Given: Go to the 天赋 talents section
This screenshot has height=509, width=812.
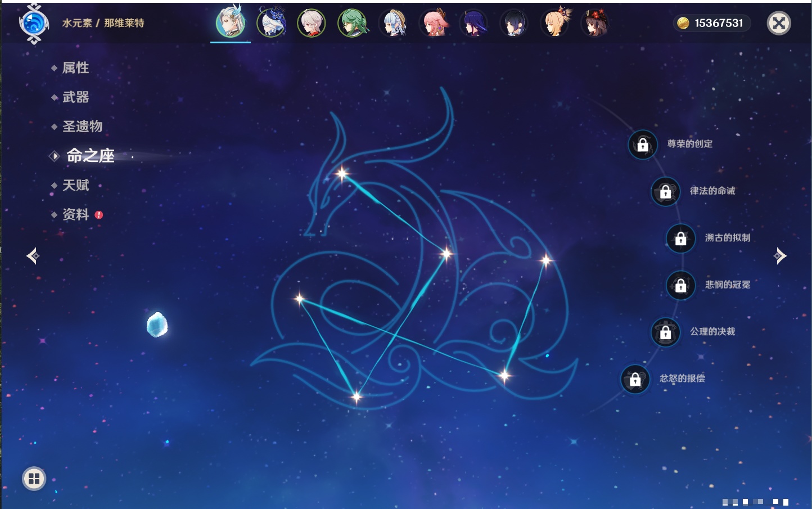Looking at the screenshot, I should (x=75, y=186).
